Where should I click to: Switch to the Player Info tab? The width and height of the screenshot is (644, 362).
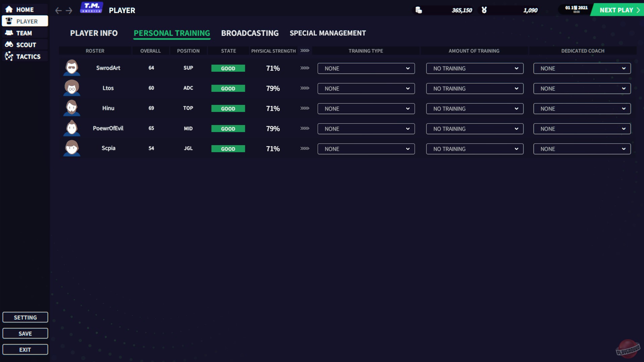pos(94,33)
